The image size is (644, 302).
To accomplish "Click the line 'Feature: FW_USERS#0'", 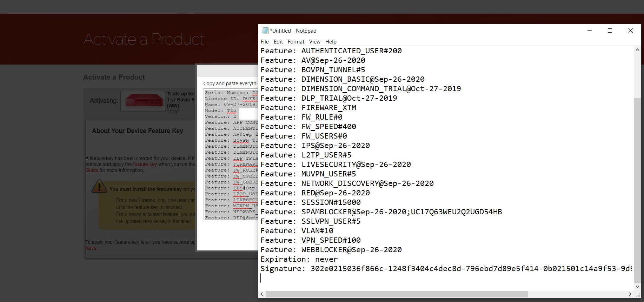I will coord(304,136).
